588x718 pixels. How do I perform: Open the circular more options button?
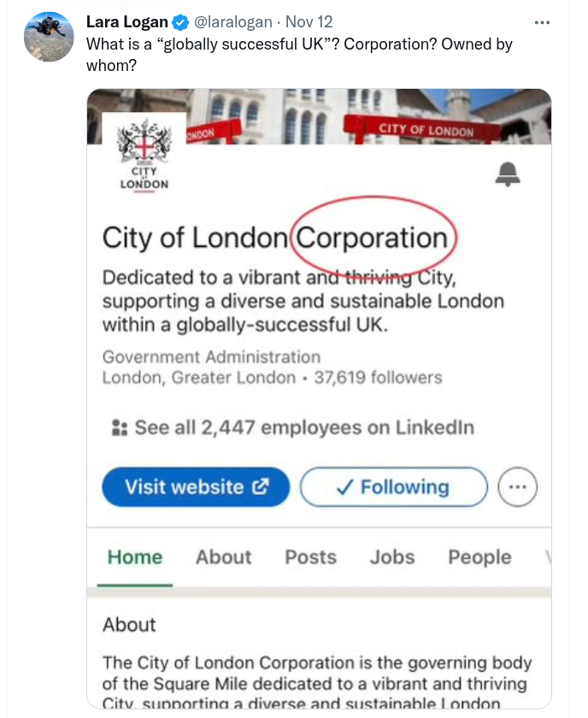518,487
